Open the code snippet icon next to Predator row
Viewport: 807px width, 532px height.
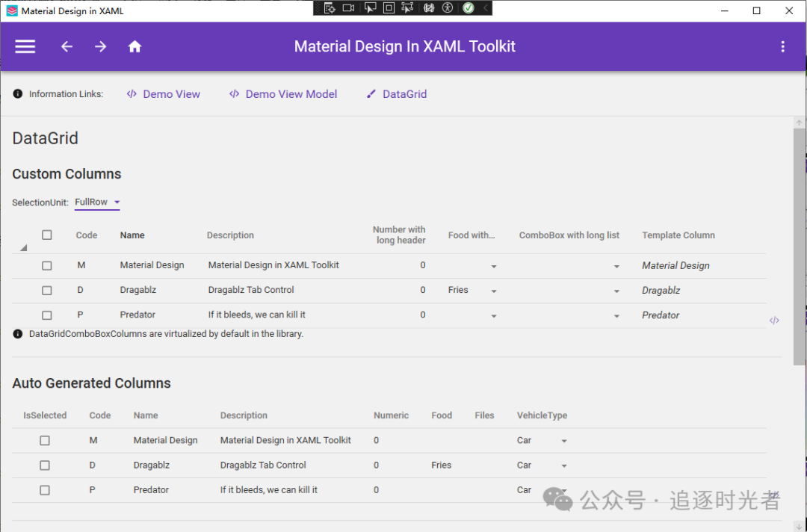click(775, 320)
